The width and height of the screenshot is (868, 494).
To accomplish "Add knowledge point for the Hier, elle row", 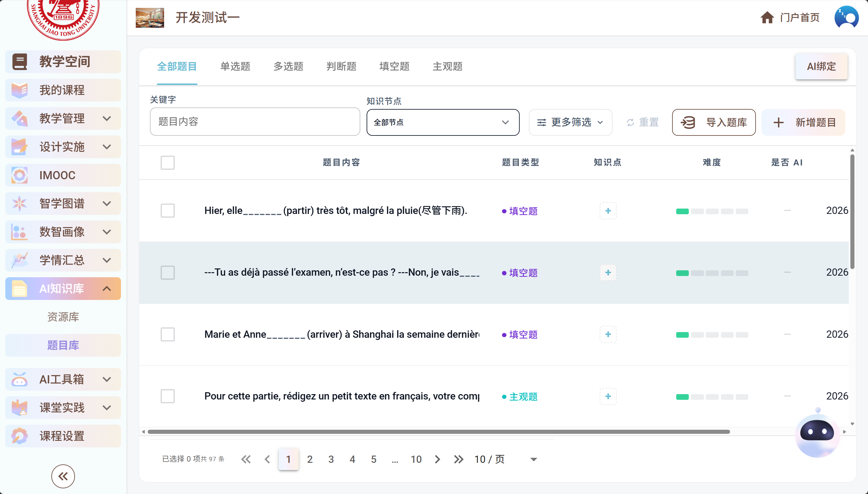I will (608, 211).
